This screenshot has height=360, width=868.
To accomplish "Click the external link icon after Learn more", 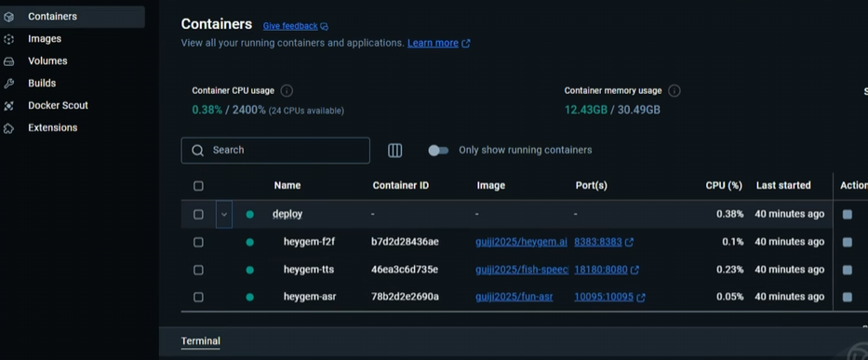I will 466,43.
